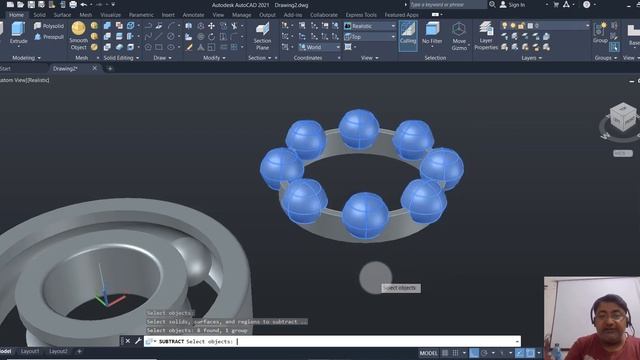Open the Annotate ribbon tab
640x360 pixels.
click(193, 15)
